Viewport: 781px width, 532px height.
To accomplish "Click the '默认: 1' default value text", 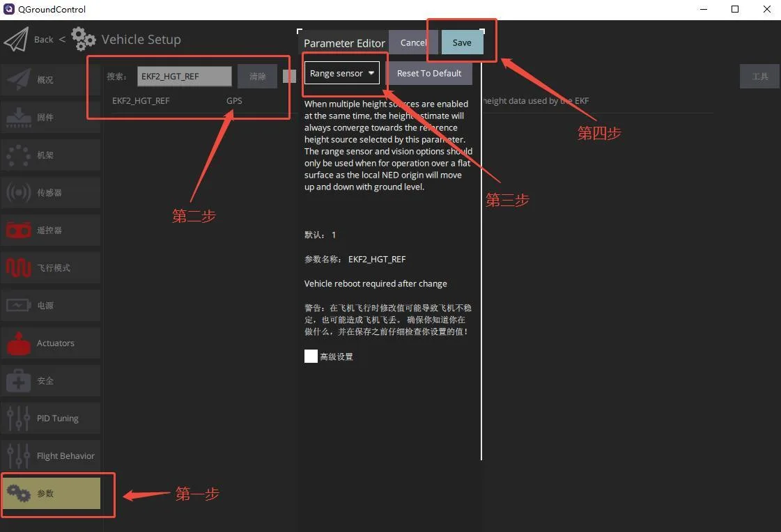I will 320,235.
